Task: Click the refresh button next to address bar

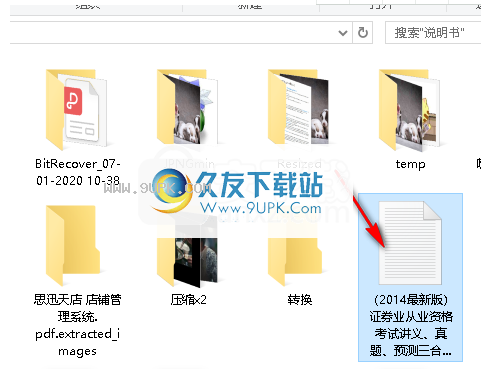Action: [363, 33]
